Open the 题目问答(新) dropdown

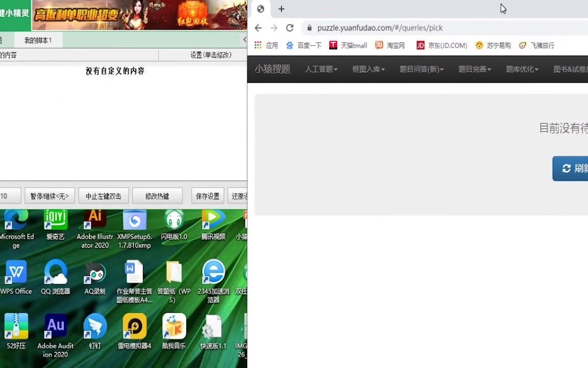point(421,69)
